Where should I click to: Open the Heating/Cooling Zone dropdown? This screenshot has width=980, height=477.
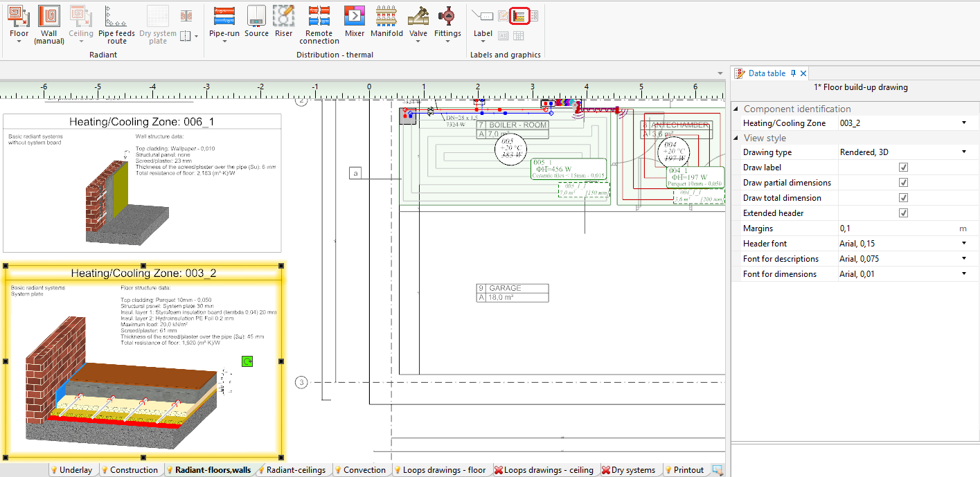[963, 123]
